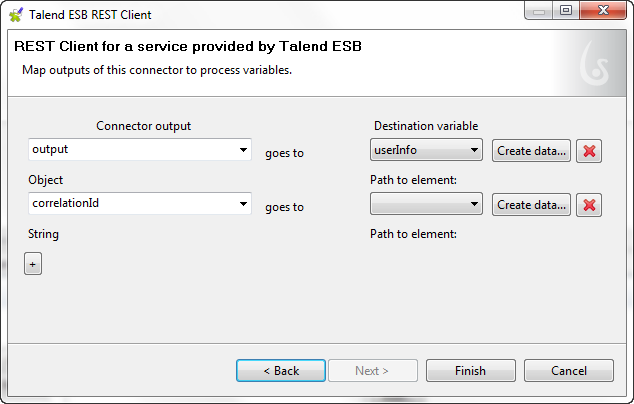The width and height of the screenshot is (634, 404).
Task: Open the 'correlationId' connector output dropdown arrow
Action: 243,204
